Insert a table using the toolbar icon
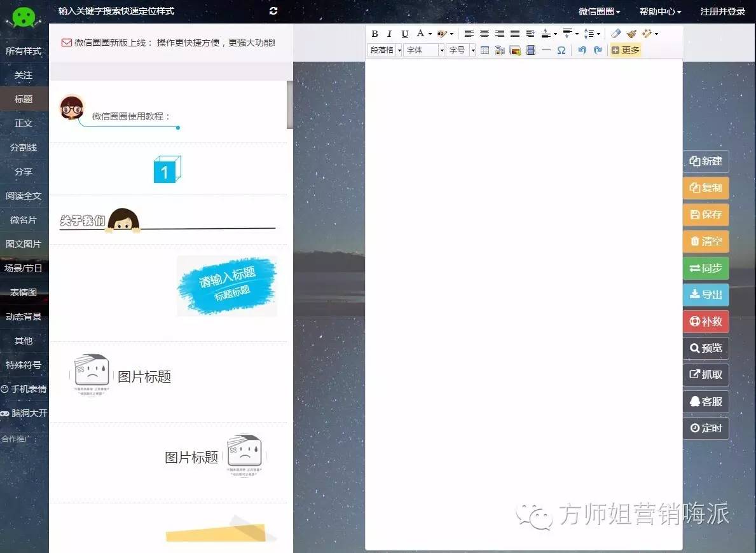 [x=485, y=50]
